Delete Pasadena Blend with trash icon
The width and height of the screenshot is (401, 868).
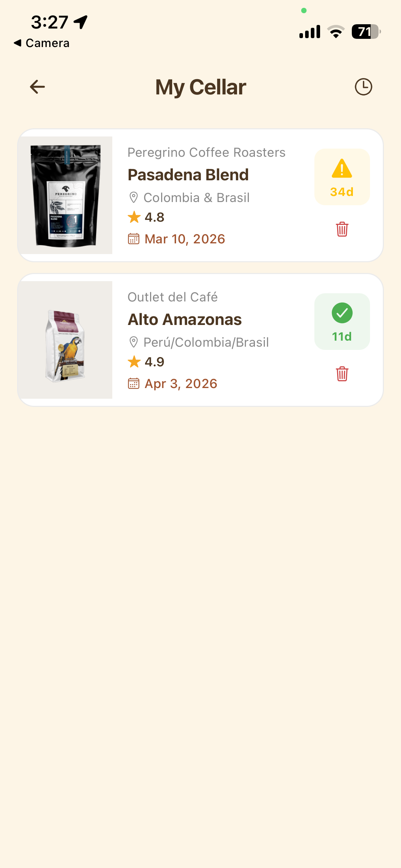342,229
